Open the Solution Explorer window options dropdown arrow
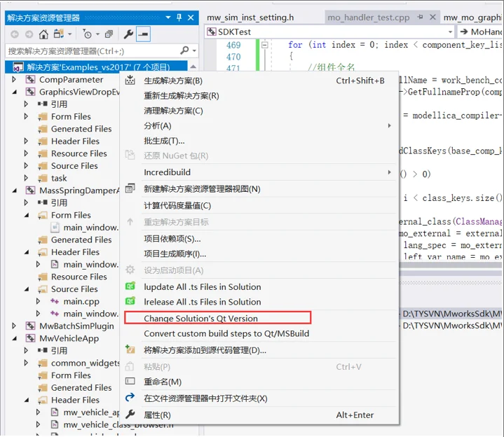 pyautogui.click(x=168, y=18)
